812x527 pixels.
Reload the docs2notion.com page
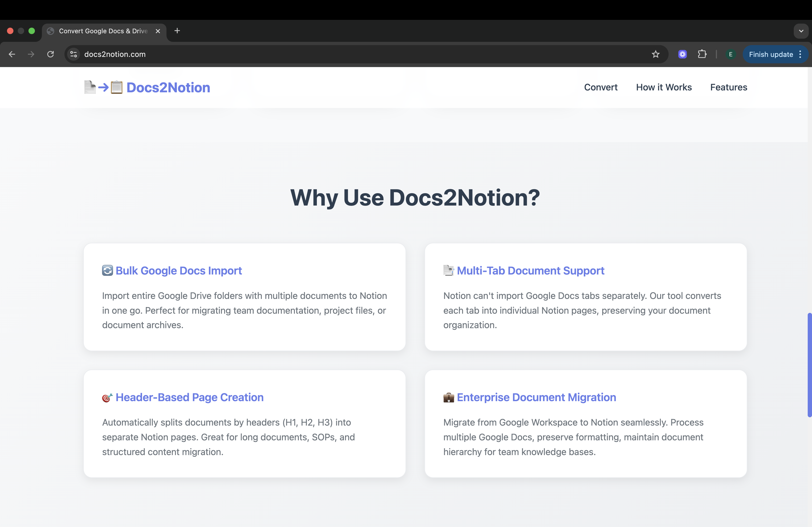pos(50,54)
